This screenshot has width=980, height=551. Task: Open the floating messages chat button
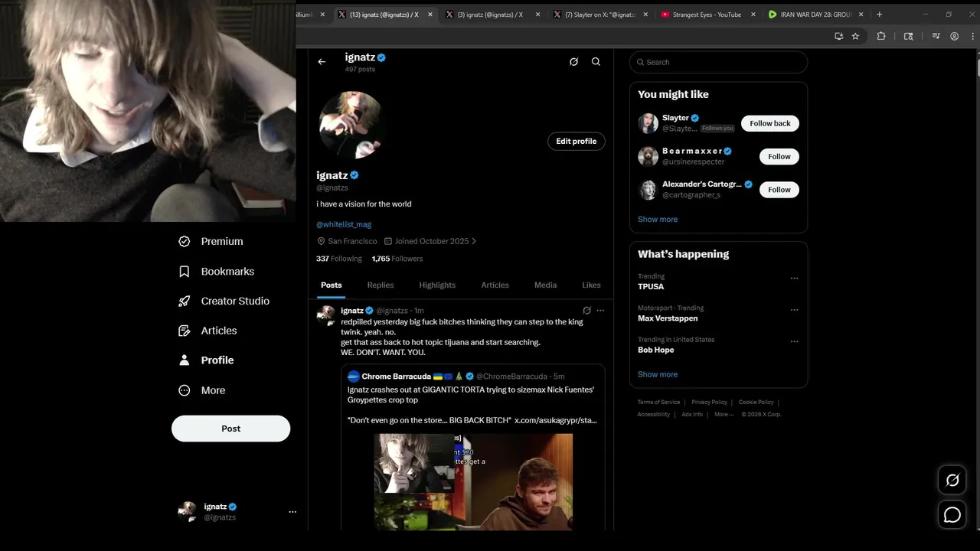[952, 515]
